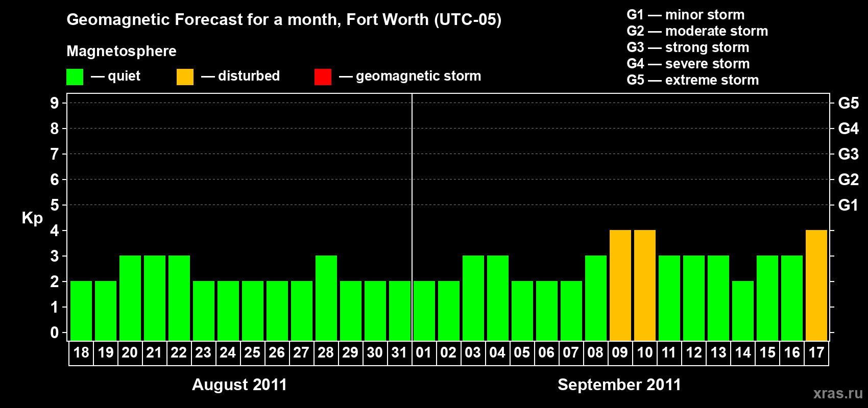Click the '— quiet' legend label
The width and height of the screenshot is (868, 408).
click(x=115, y=76)
